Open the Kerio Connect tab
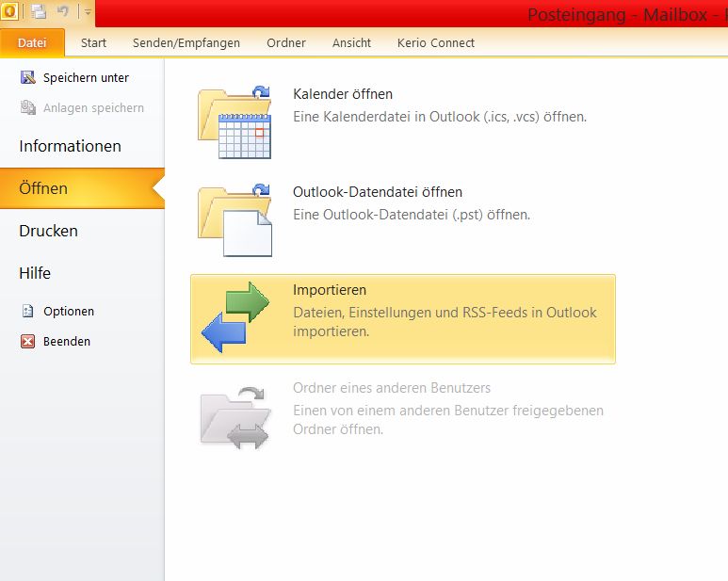The height and width of the screenshot is (581, 728). pyautogui.click(x=435, y=42)
